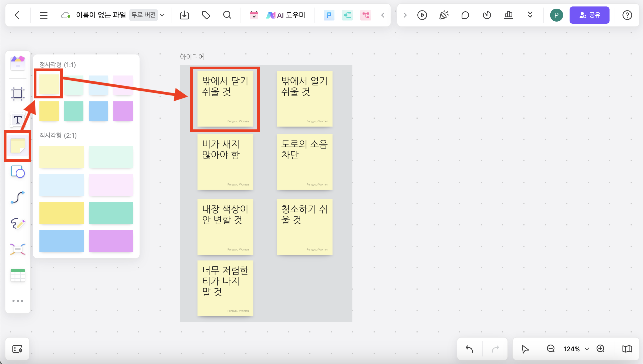Open the templates icon in sidebar
This screenshot has height=364, width=643.
click(x=18, y=63)
